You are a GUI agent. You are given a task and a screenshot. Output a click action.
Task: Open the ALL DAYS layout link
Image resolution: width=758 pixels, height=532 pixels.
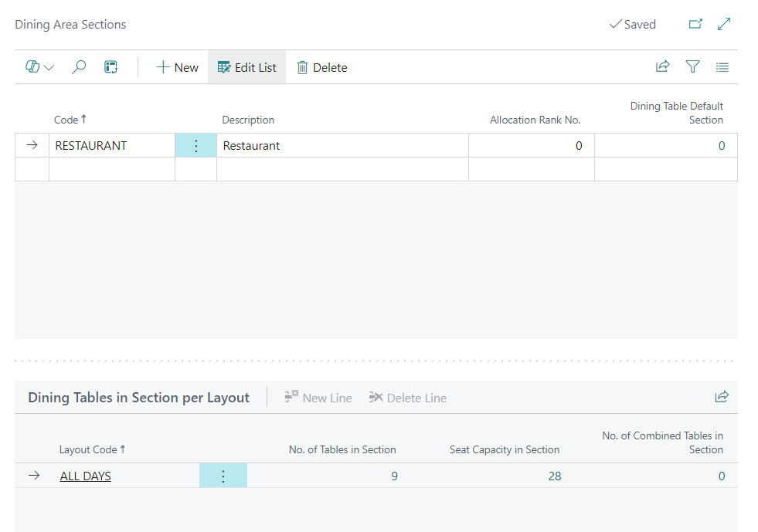pos(85,476)
